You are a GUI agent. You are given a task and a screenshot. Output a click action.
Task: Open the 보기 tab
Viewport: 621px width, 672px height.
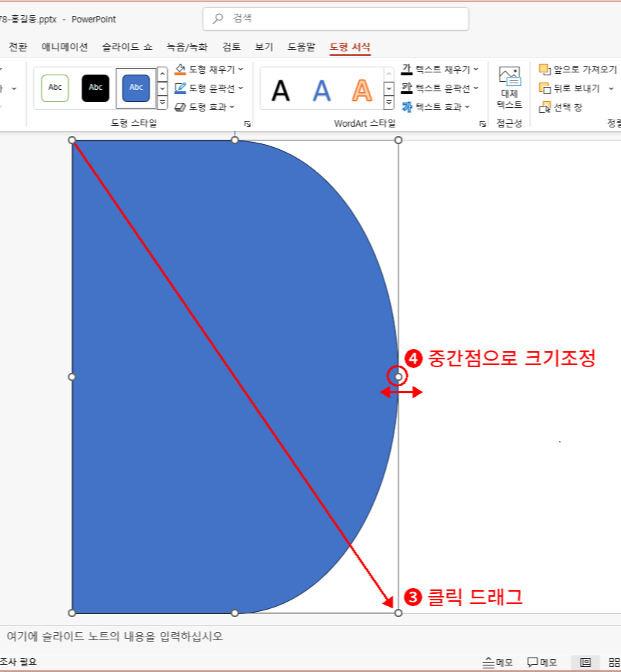(x=264, y=47)
